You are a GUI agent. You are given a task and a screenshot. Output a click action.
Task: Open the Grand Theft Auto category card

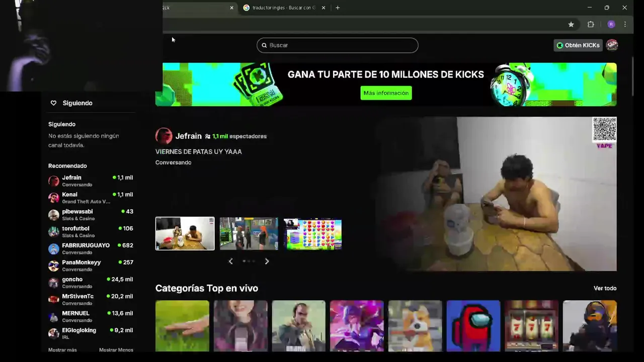[x=299, y=326]
